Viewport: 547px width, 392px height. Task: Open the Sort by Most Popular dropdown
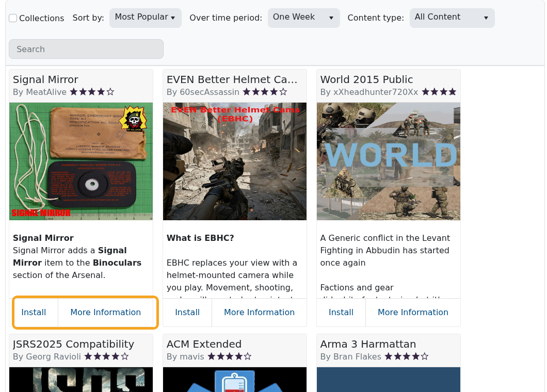tap(145, 18)
